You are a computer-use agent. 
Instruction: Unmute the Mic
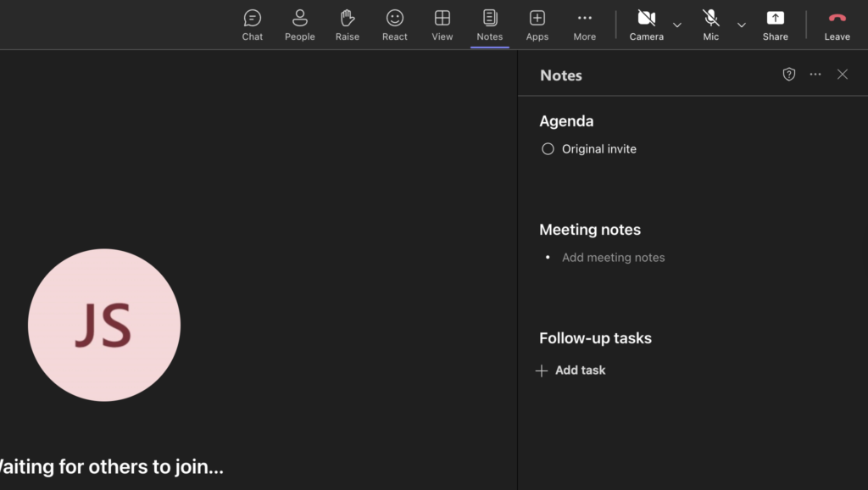tap(710, 24)
